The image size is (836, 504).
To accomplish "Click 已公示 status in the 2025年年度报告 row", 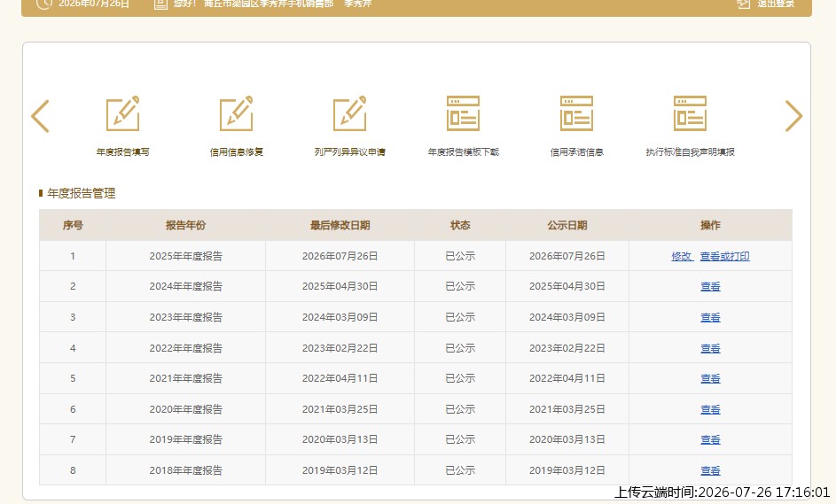I will pos(460,256).
